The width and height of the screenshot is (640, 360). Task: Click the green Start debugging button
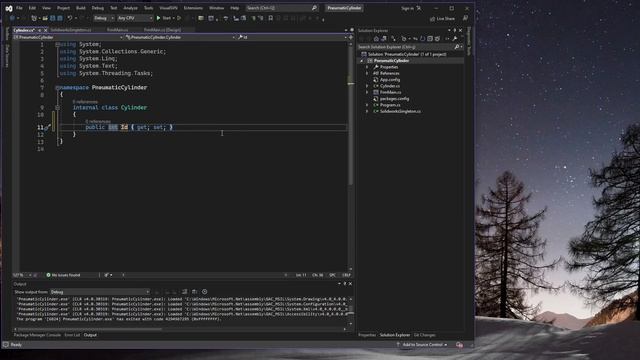tap(164, 18)
